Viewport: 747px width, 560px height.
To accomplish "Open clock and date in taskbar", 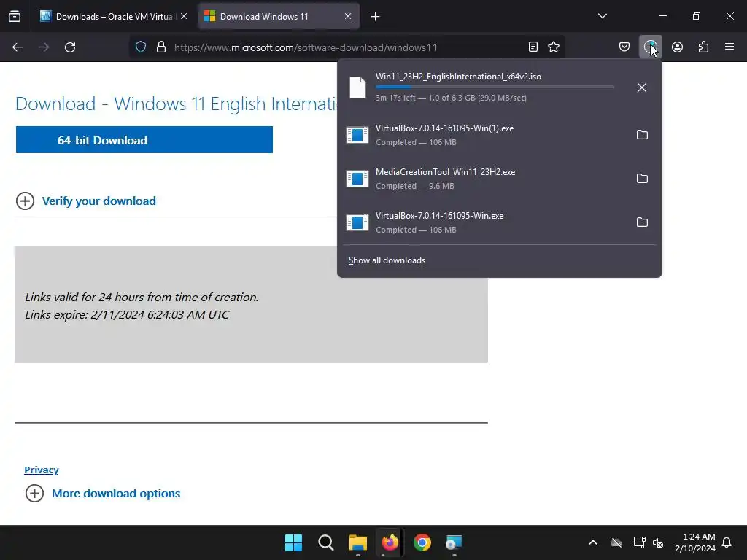I will click(695, 542).
